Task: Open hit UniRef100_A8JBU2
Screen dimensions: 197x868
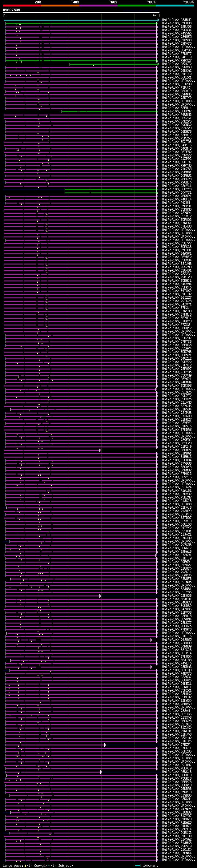Action: [x=176, y=20]
